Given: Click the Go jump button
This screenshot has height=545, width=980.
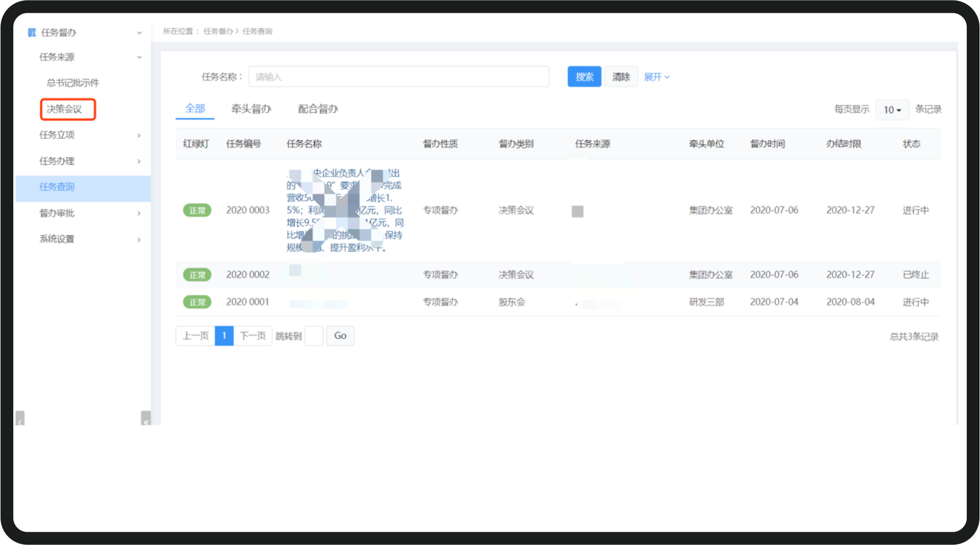Looking at the screenshot, I should 340,336.
